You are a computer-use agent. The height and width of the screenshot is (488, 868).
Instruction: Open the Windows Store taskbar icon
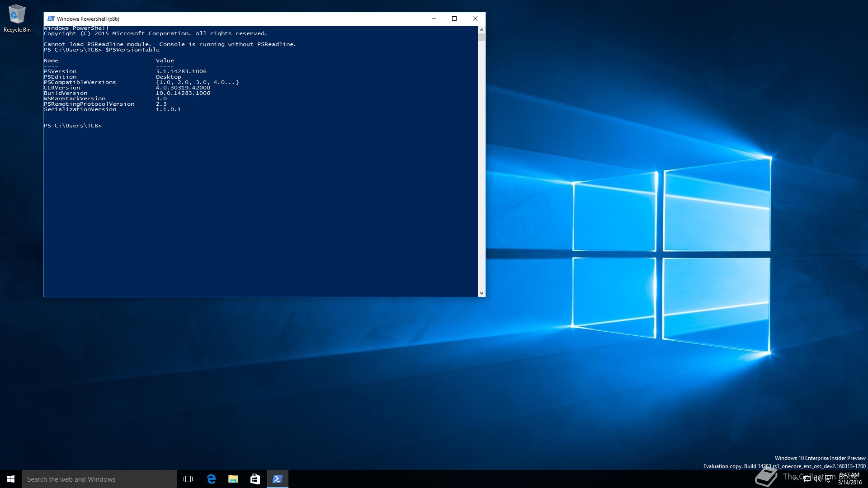point(255,479)
